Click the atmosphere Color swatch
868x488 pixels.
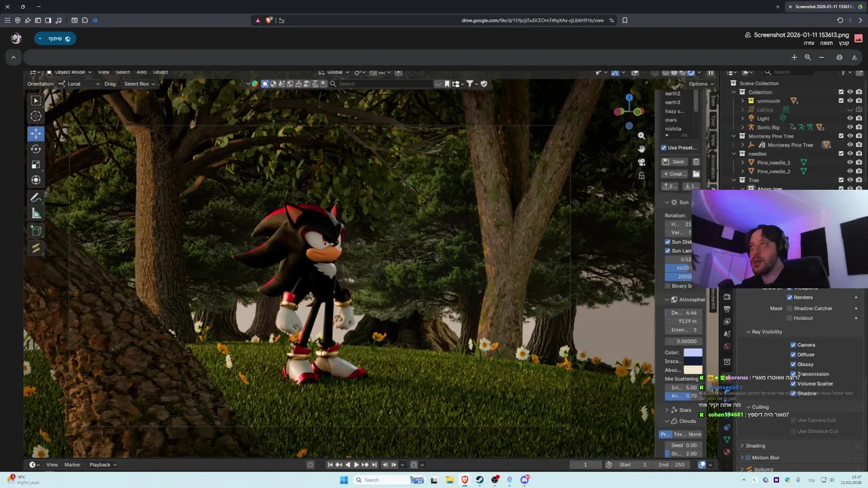(693, 352)
